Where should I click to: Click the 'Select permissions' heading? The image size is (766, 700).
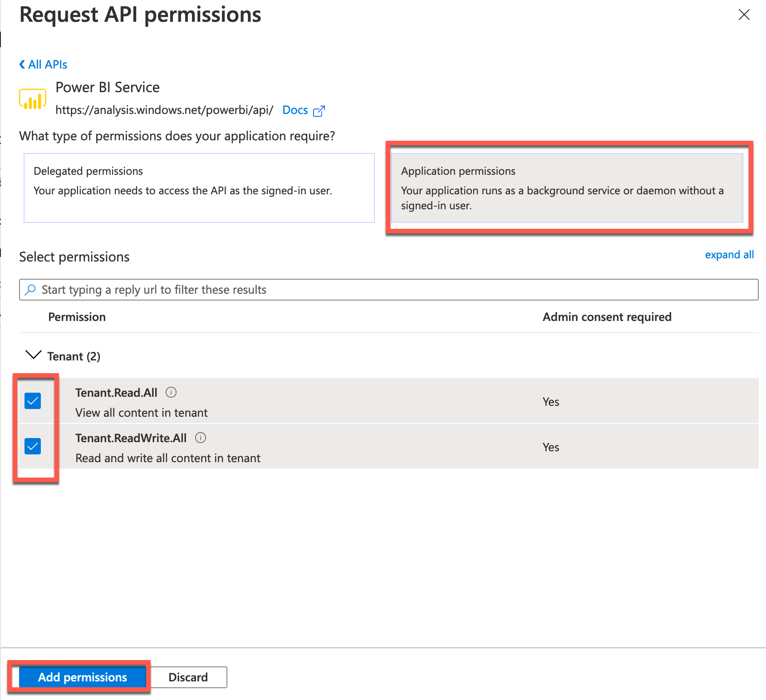pyautogui.click(x=74, y=257)
